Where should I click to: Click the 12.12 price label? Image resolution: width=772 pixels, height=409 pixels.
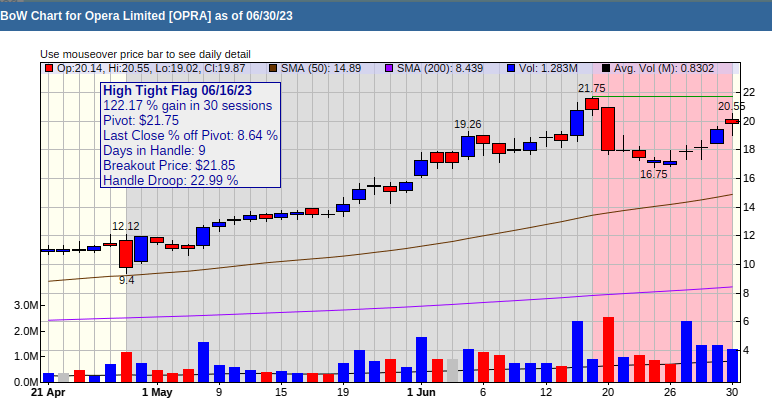(x=126, y=226)
